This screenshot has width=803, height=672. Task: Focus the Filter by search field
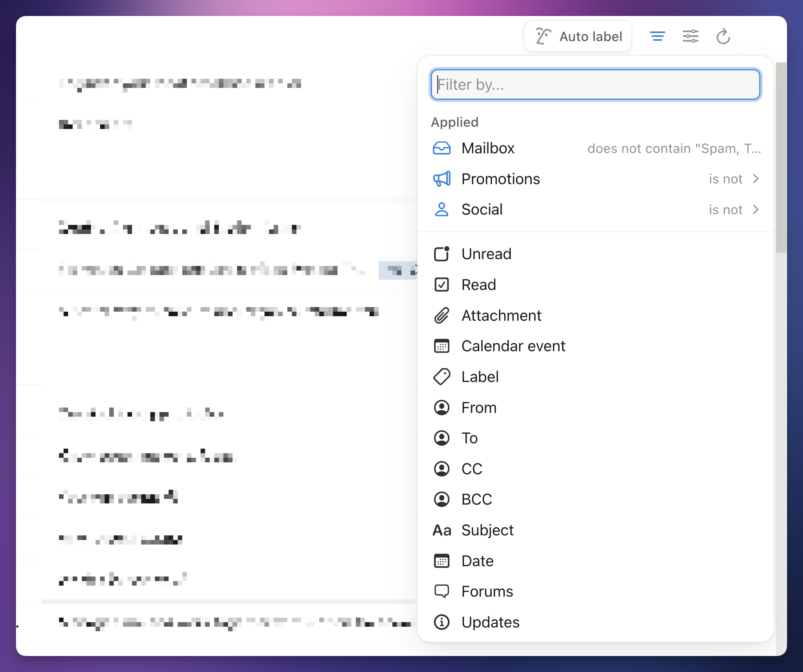coord(595,84)
